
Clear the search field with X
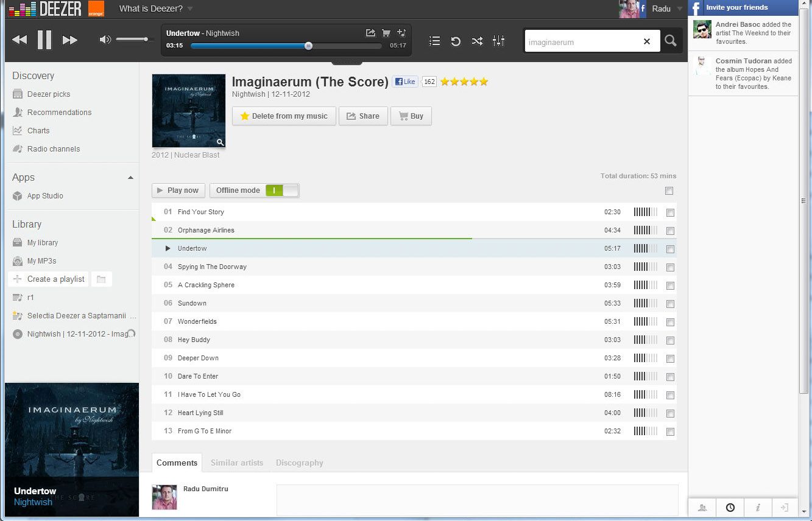pyautogui.click(x=647, y=41)
